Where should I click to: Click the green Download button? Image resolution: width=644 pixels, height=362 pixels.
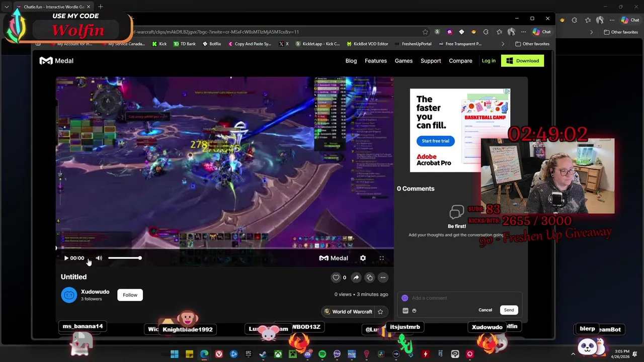522,61
